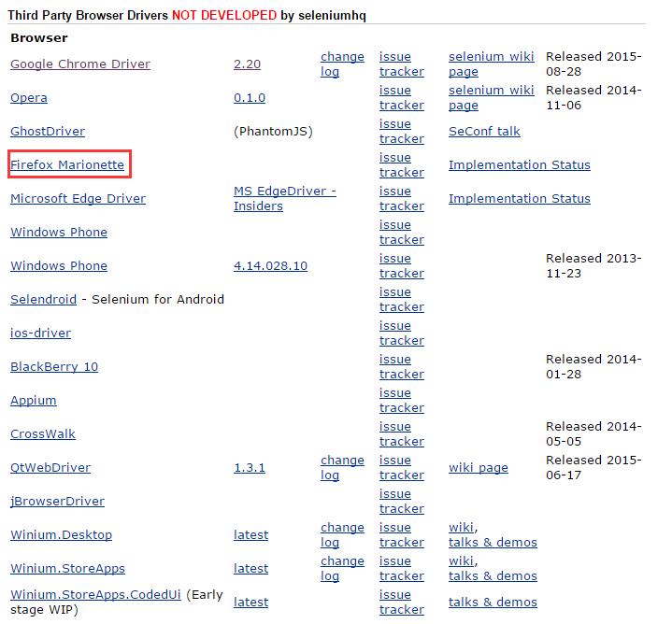Select the 'Released 2015-06-17' text for QtWebDriver
Image resolution: width=672 pixels, height=624 pixels.
click(593, 467)
